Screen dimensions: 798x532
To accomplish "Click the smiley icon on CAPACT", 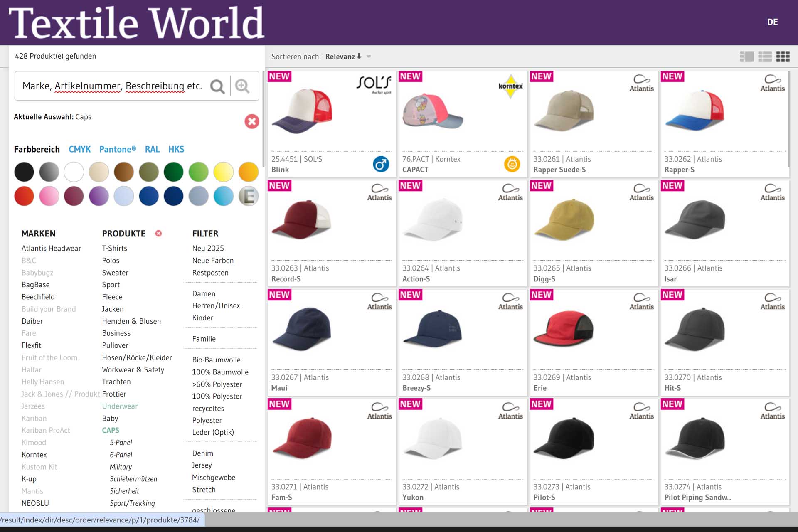I will 512,164.
